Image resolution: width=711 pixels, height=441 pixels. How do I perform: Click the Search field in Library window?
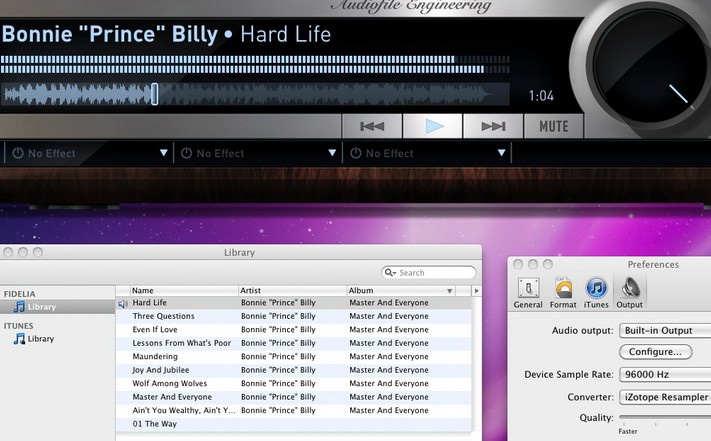coord(429,272)
